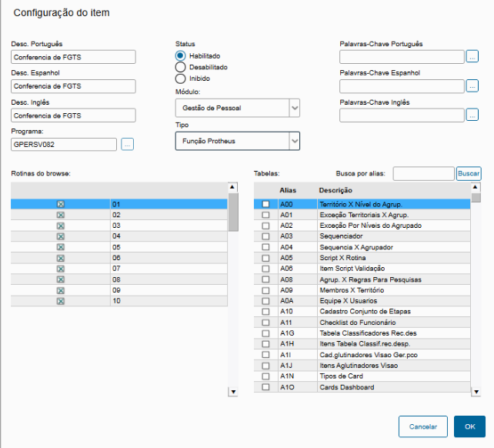This screenshot has width=494, height=448.
Task: Open Palavras-Chave Espanhol lookup button
Action: click(472, 85)
